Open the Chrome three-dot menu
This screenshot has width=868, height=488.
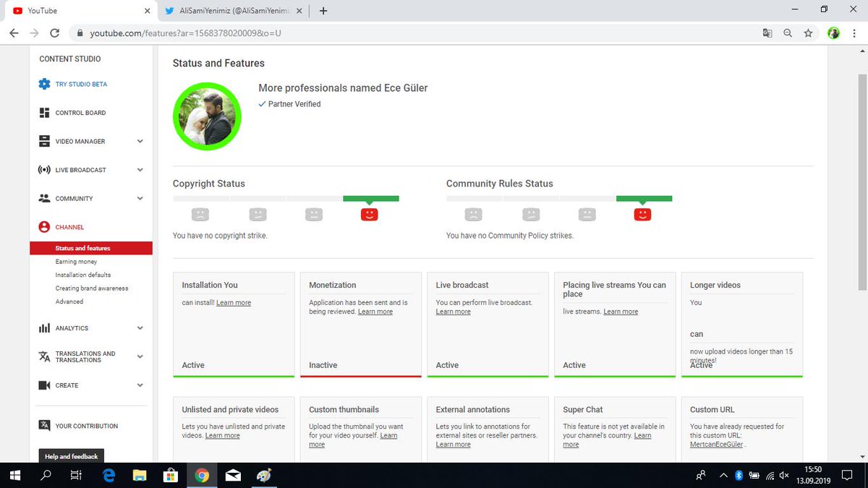pyautogui.click(x=854, y=33)
